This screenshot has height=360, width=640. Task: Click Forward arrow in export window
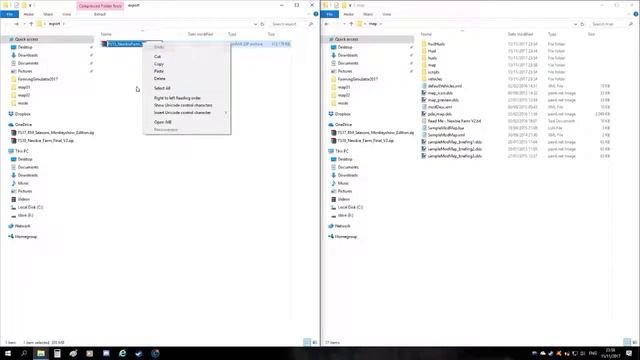[16, 24]
